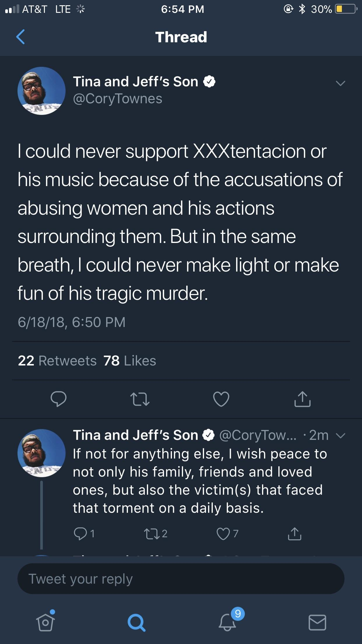Like the reply with 7 likes
Image resolution: width=362 pixels, height=644 pixels.
point(223,534)
